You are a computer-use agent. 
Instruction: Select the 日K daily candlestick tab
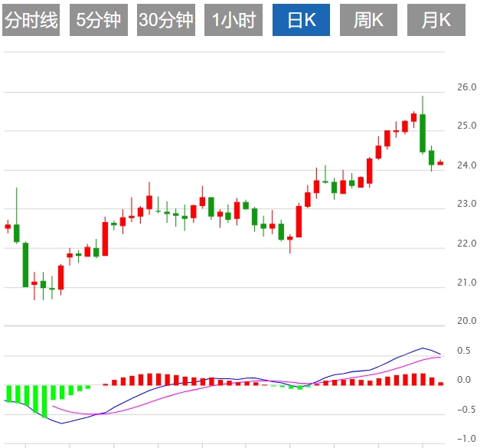click(301, 20)
